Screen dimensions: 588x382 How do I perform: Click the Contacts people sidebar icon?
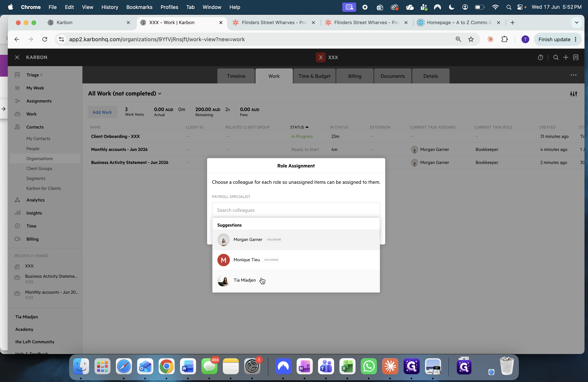pos(17,127)
